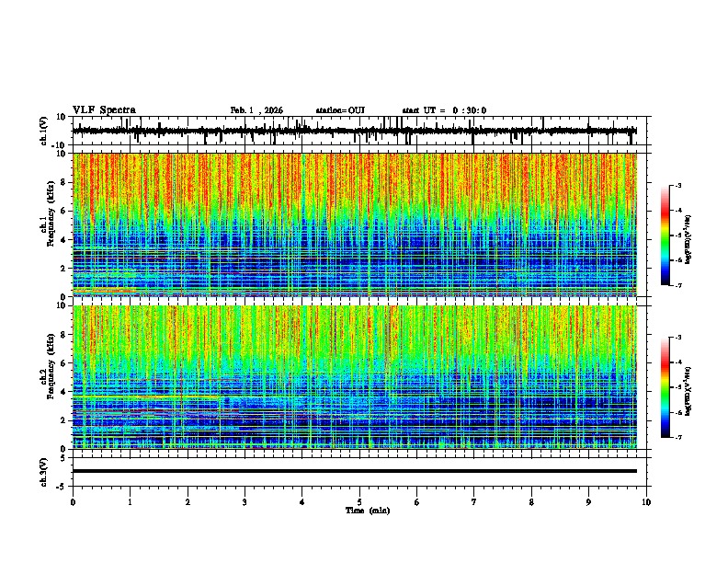The image size is (728, 563).
Task: Click the "VLF Spectra" plot title
Action: pos(104,110)
